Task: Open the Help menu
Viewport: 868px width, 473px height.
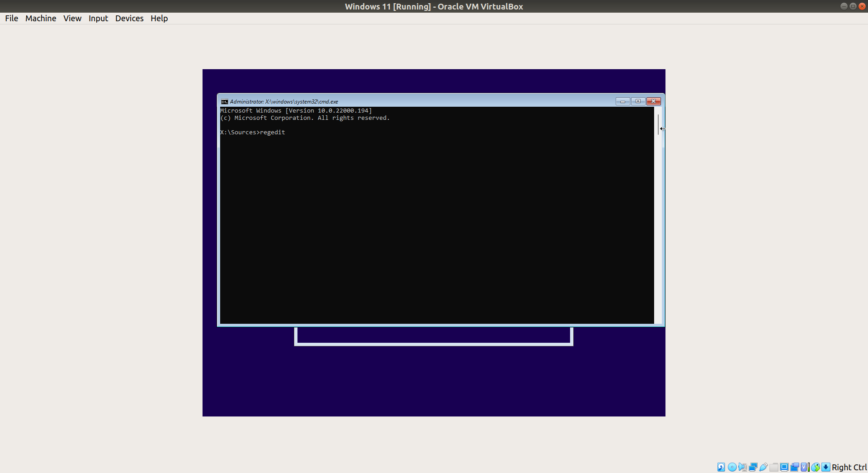Action: 159,18
